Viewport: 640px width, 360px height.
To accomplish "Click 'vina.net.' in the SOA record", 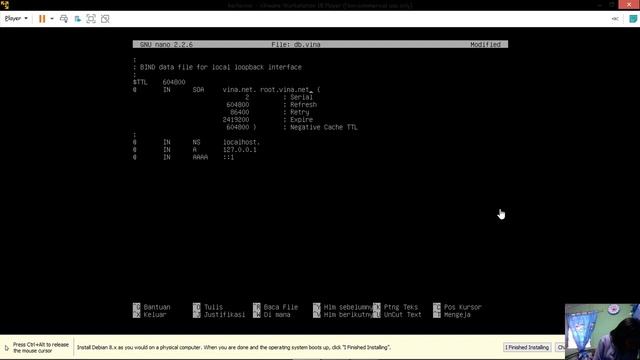I will point(240,90).
